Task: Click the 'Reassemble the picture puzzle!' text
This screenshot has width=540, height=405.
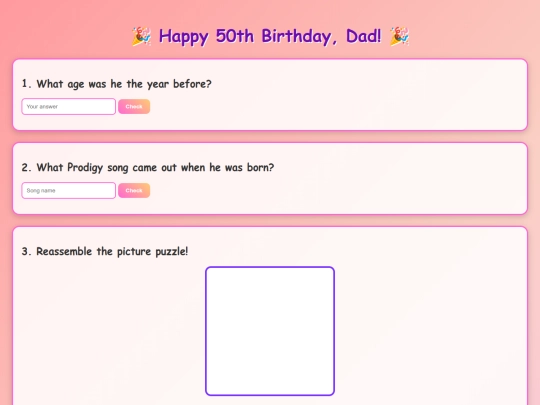Action: point(112,251)
